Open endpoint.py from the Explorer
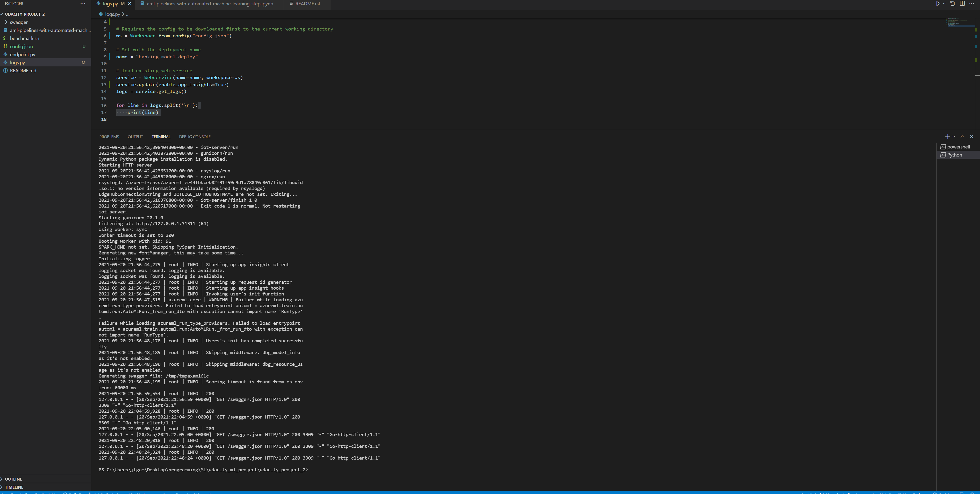This screenshot has width=980, height=494. tap(23, 54)
